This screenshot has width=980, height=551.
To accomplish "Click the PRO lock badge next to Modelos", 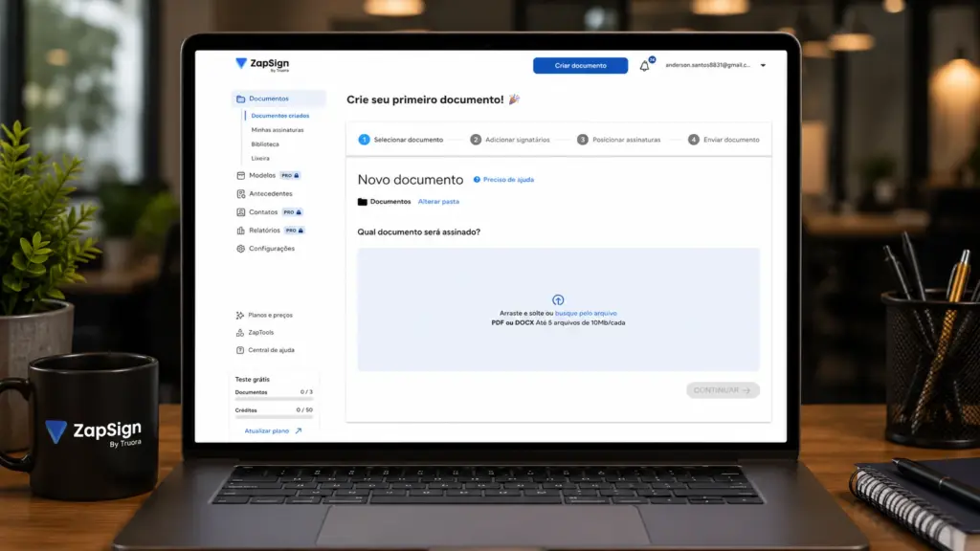I will [290, 176].
